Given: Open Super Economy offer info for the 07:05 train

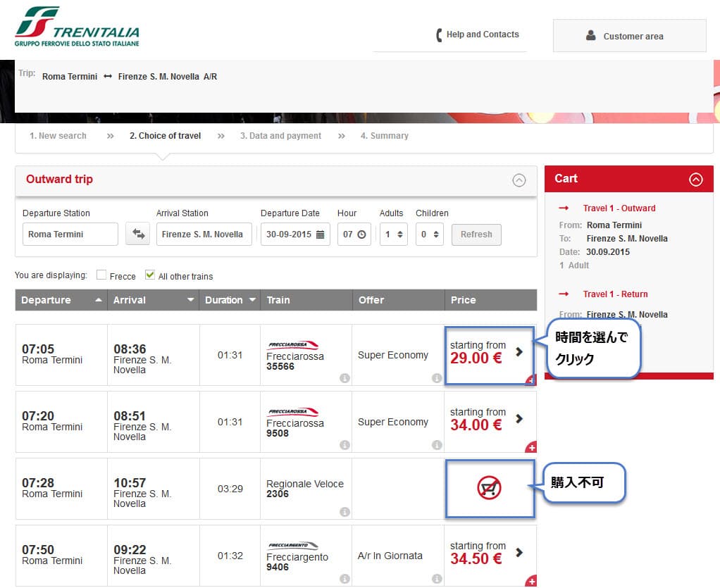Looking at the screenshot, I should [437, 377].
